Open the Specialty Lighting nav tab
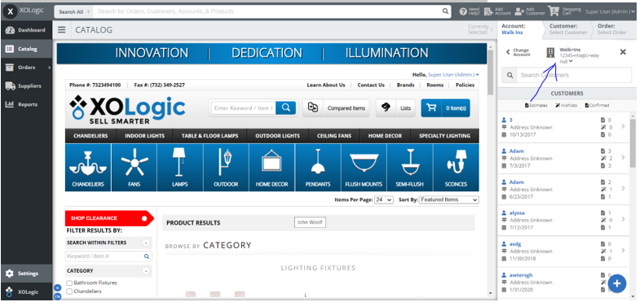The width and height of the screenshot is (644, 302). [444, 136]
